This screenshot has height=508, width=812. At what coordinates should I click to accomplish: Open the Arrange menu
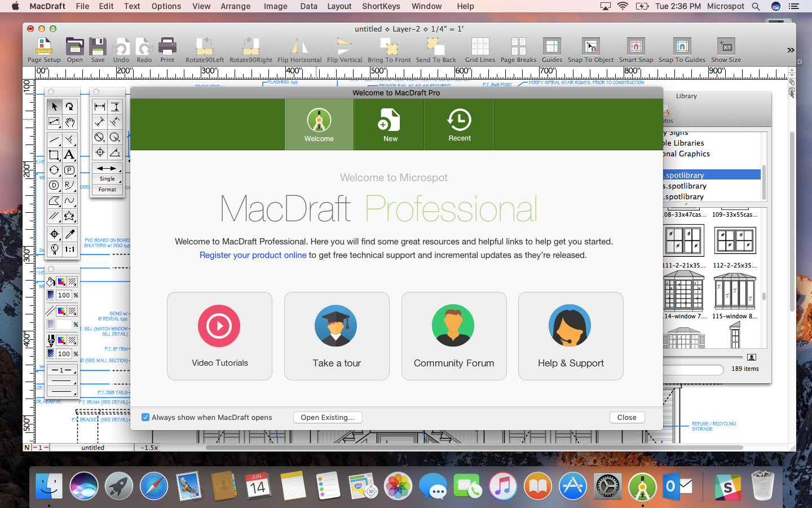point(236,6)
